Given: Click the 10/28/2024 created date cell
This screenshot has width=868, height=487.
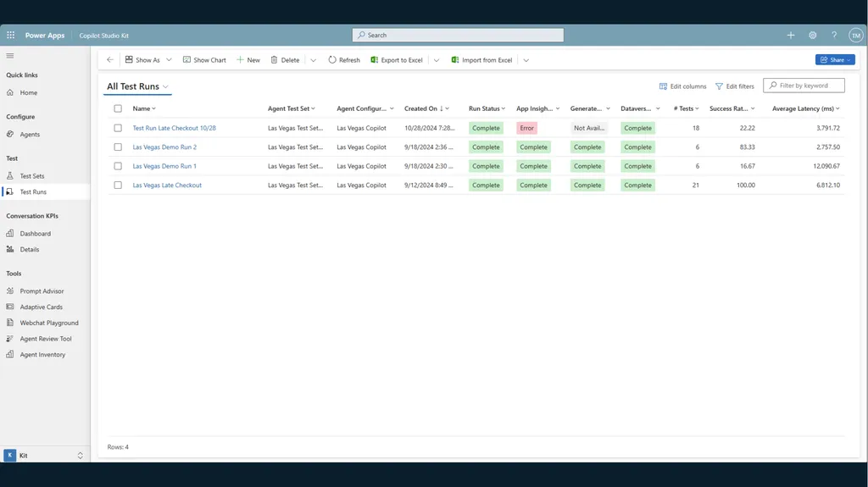Looking at the screenshot, I should [x=429, y=128].
